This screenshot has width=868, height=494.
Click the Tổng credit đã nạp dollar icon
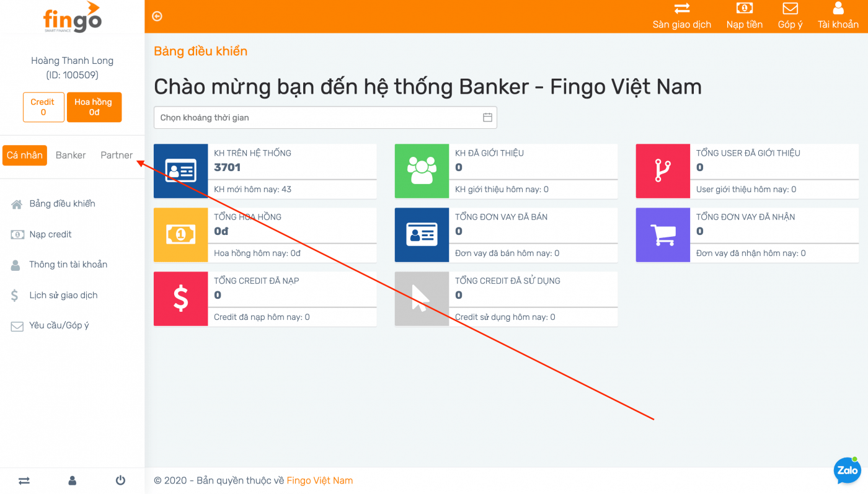pos(180,299)
